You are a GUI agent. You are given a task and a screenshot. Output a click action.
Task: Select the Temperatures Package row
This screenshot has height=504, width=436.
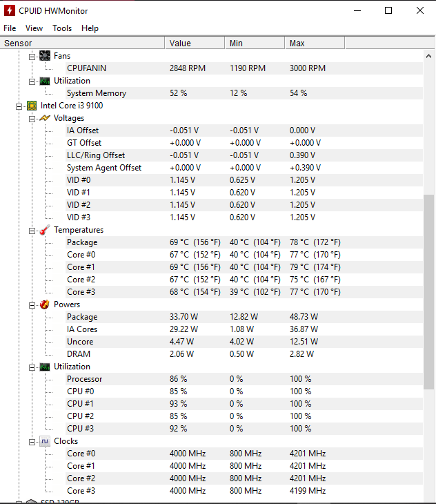(x=244, y=242)
